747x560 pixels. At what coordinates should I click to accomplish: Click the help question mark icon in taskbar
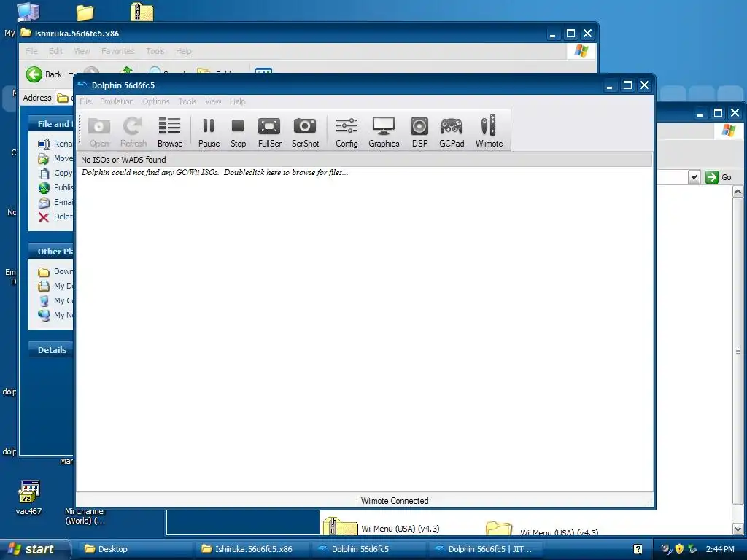coord(638,549)
